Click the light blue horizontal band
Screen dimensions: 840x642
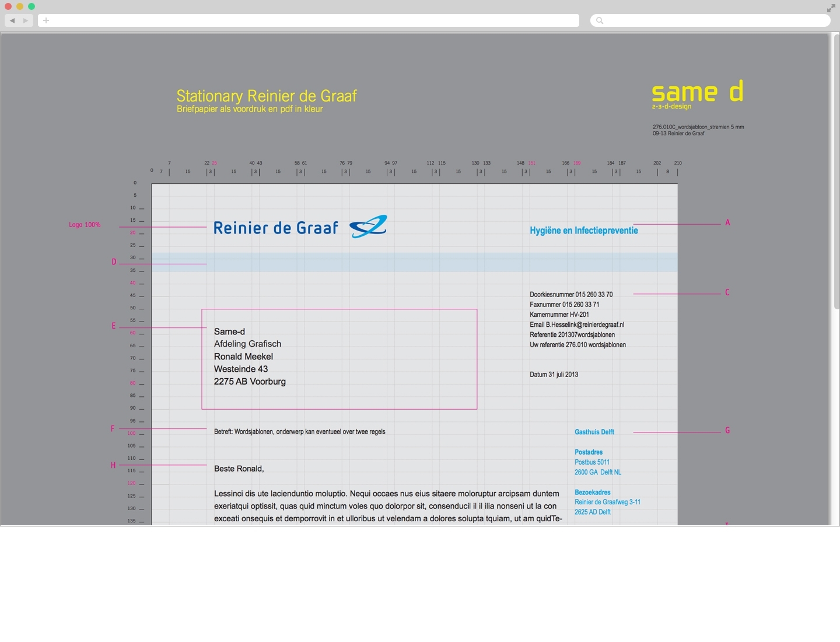414,262
